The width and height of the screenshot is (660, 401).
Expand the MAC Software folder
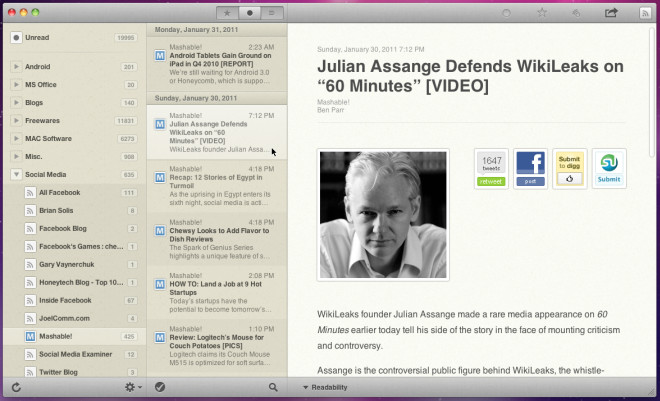(x=16, y=138)
